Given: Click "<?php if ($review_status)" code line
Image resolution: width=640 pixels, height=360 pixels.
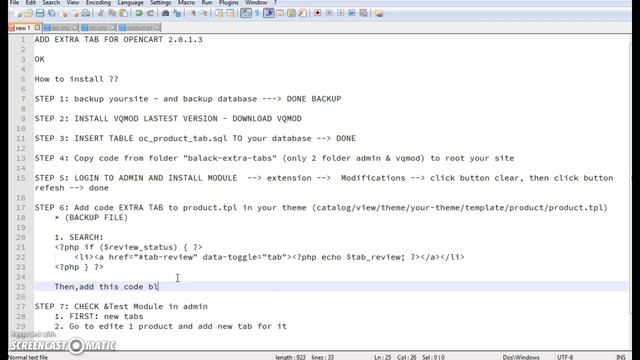Looking at the screenshot, I should coord(128,247).
